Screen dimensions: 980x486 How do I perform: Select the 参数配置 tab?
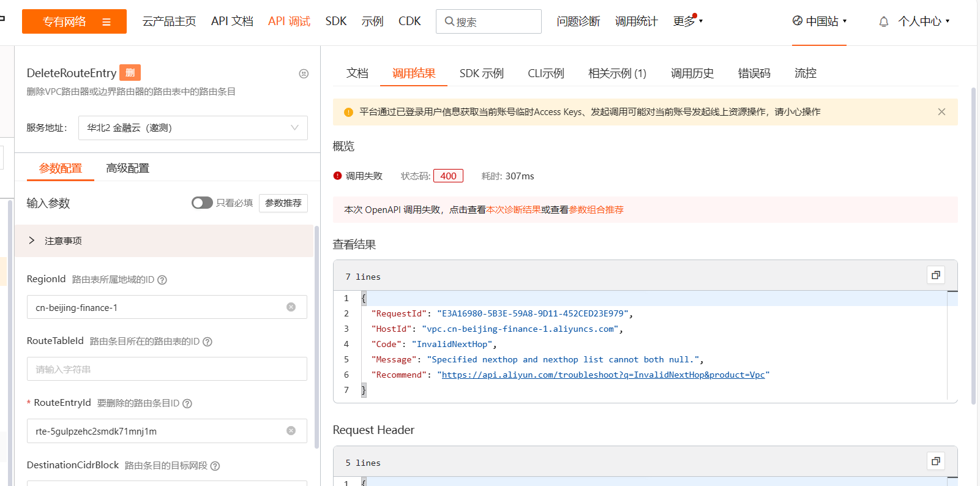(x=61, y=168)
